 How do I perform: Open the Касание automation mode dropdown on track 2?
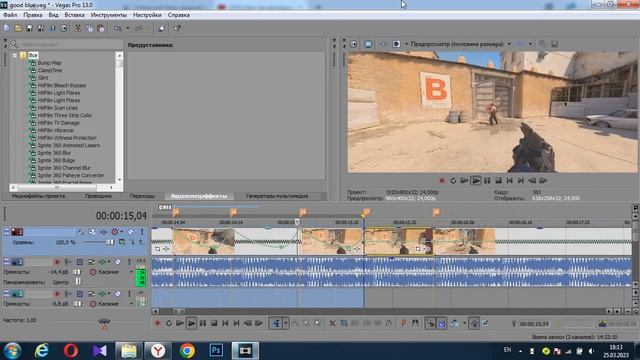[131, 272]
